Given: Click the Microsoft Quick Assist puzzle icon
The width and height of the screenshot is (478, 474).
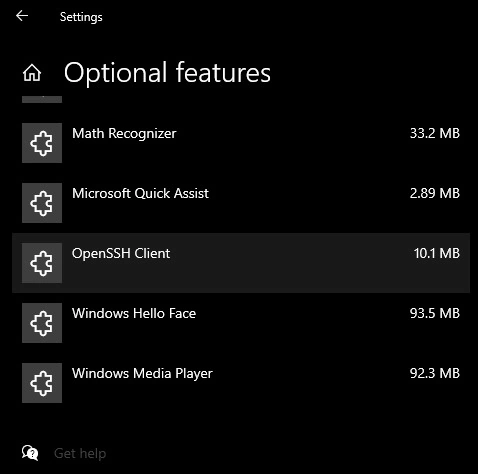Looking at the screenshot, I should (42, 203).
